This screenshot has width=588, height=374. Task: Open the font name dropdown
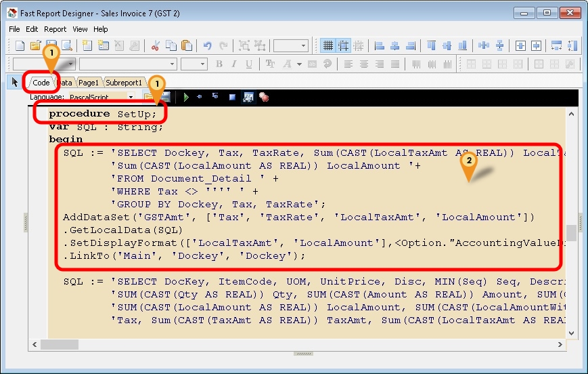coord(172,64)
